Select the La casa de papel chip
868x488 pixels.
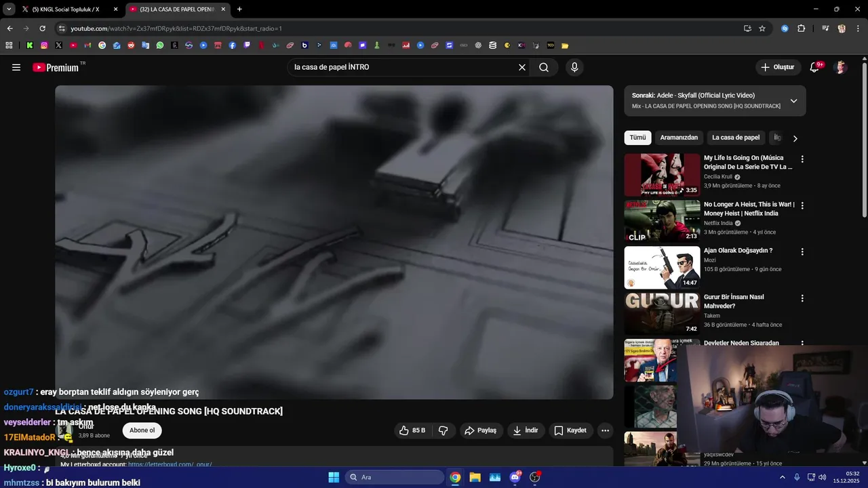(x=736, y=138)
